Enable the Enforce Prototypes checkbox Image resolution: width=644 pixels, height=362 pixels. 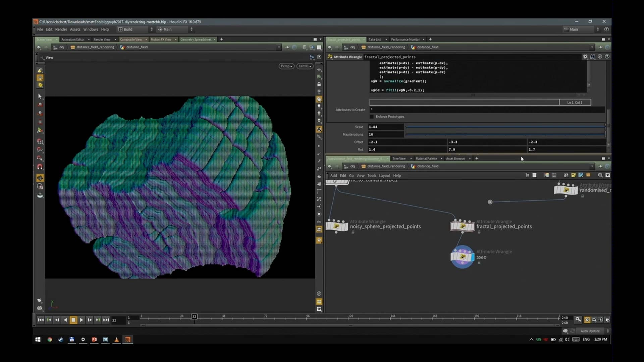pyautogui.click(x=372, y=117)
